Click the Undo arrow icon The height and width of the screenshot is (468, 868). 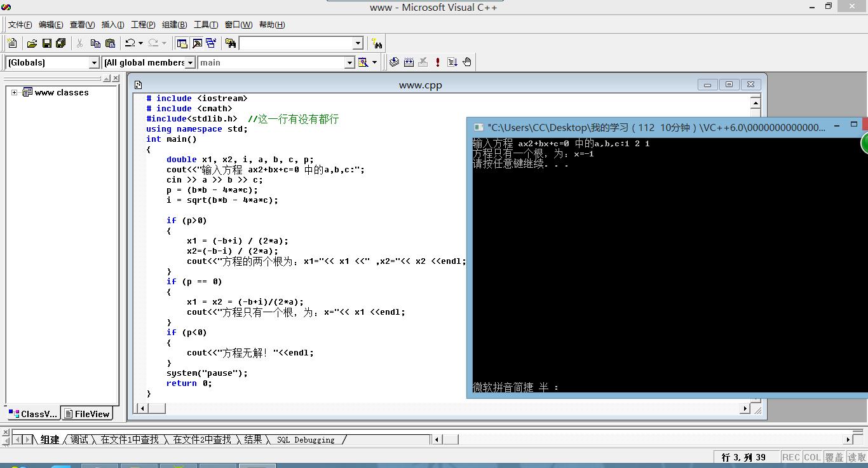coord(130,43)
